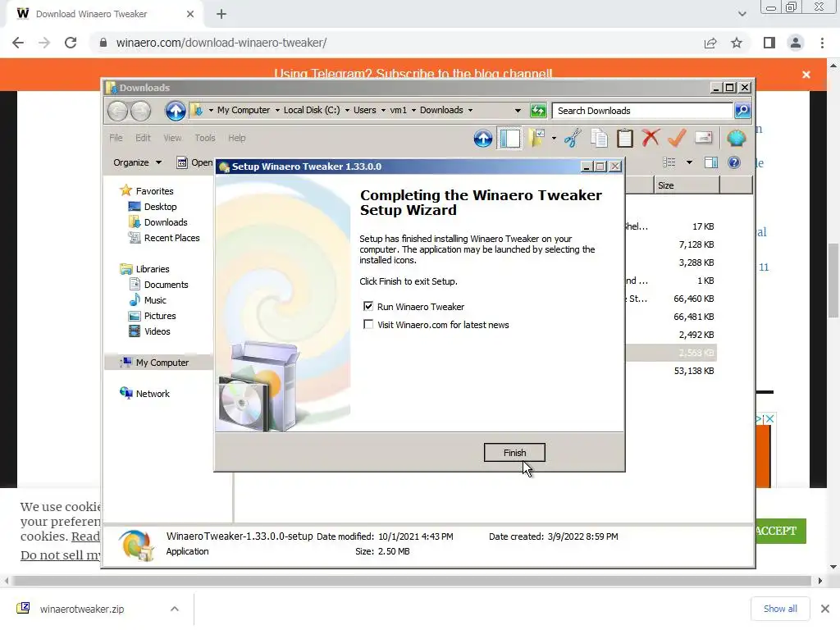Click the orange checkmark Properties icon
The height and width of the screenshot is (630, 840).
point(677,138)
